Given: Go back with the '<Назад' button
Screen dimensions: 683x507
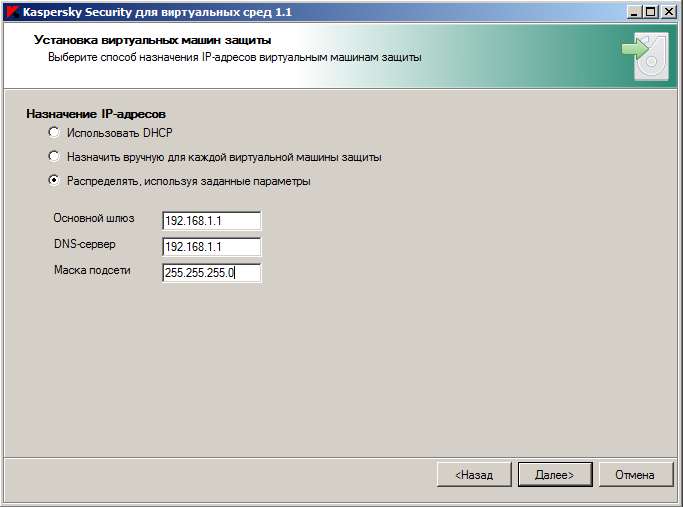Looking at the screenshot, I should [x=474, y=475].
